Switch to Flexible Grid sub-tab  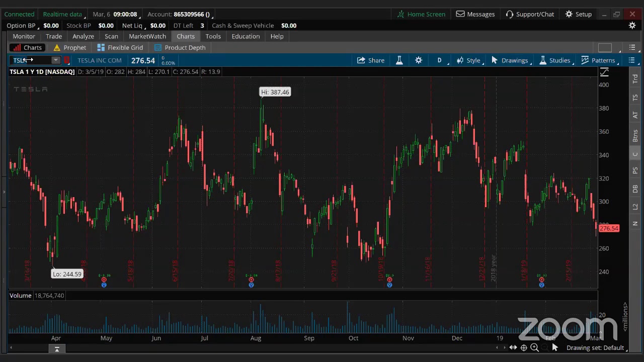coord(120,48)
